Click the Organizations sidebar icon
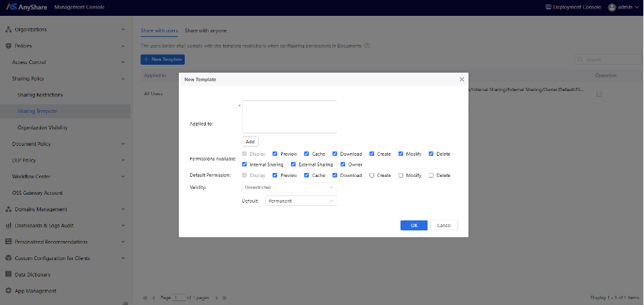The image size is (644, 305). pyautogui.click(x=9, y=30)
